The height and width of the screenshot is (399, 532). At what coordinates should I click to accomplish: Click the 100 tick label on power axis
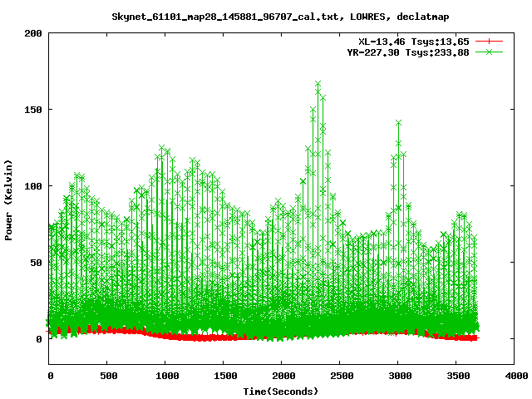click(33, 186)
